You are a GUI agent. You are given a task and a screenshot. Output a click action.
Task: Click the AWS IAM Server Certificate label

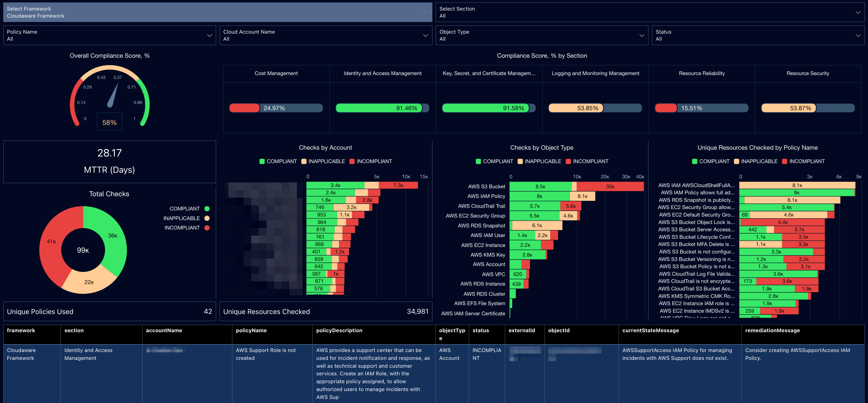point(473,314)
